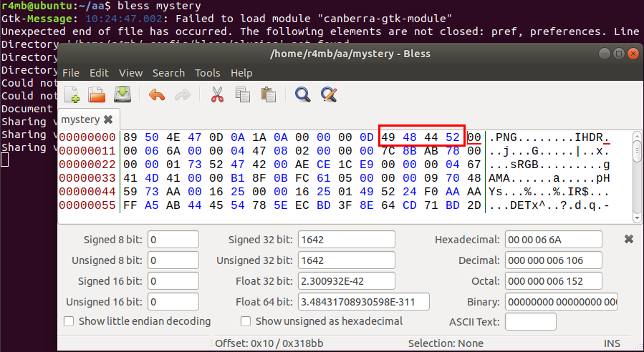Open the File menu
This screenshot has width=644, height=352.
click(x=71, y=73)
